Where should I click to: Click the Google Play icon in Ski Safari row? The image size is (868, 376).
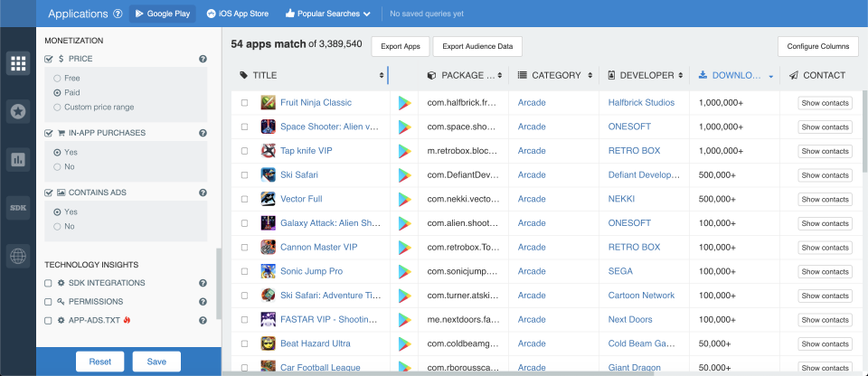(405, 175)
